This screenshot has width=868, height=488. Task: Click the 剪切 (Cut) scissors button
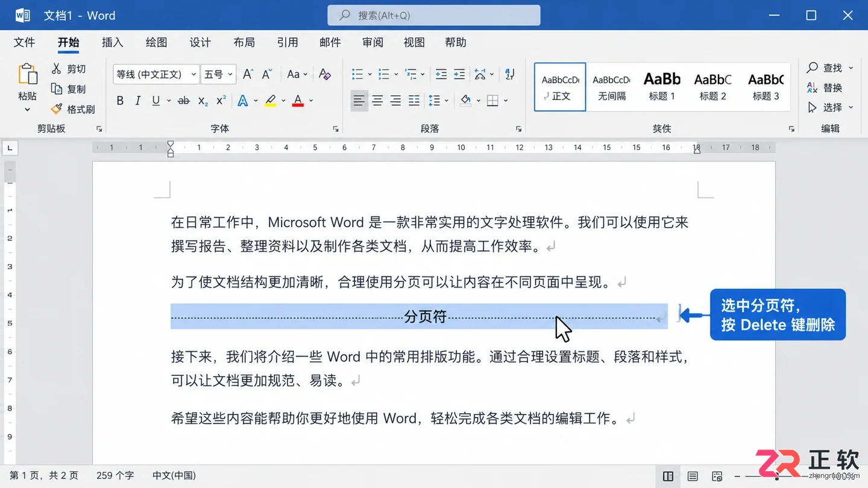point(69,69)
